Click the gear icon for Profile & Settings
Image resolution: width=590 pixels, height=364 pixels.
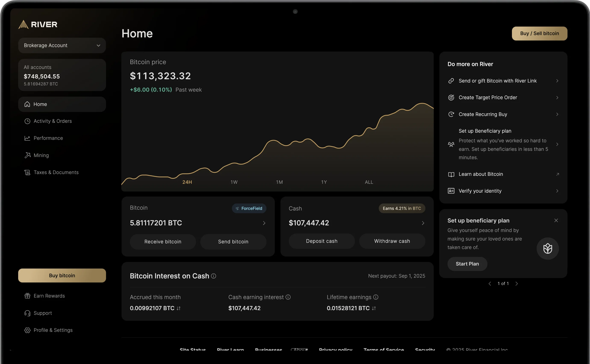27,330
